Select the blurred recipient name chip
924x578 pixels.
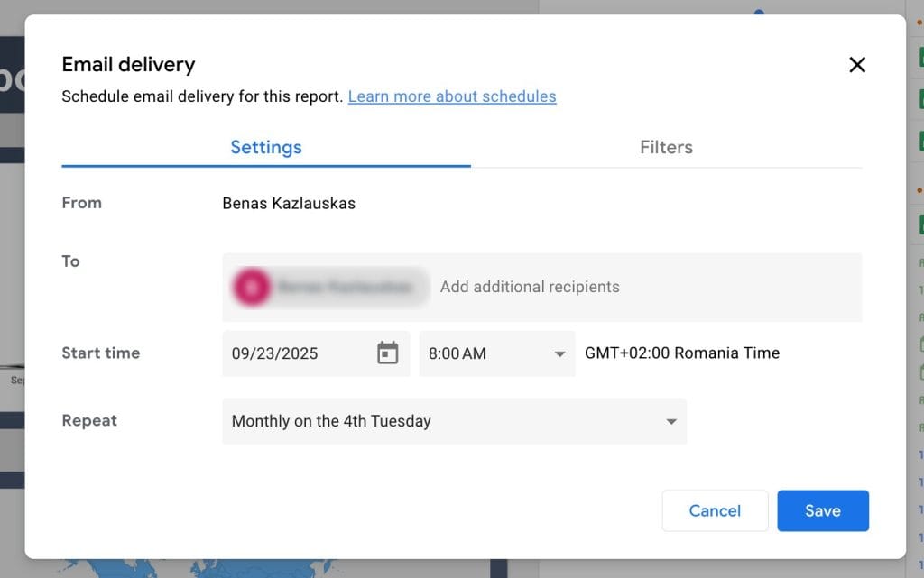[x=345, y=287]
